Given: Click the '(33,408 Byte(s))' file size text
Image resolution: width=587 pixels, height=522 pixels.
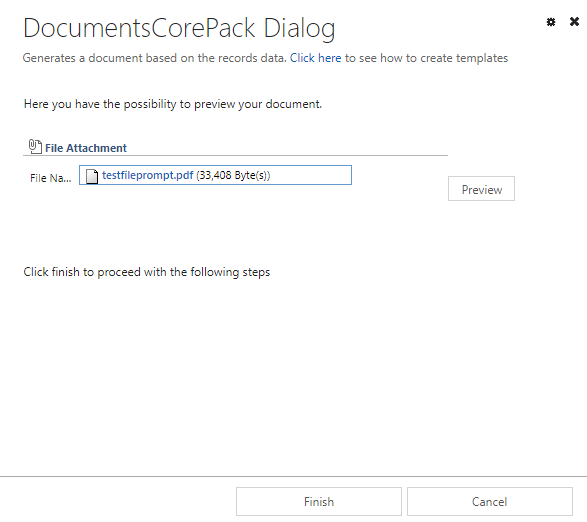Looking at the screenshot, I should (233, 175).
